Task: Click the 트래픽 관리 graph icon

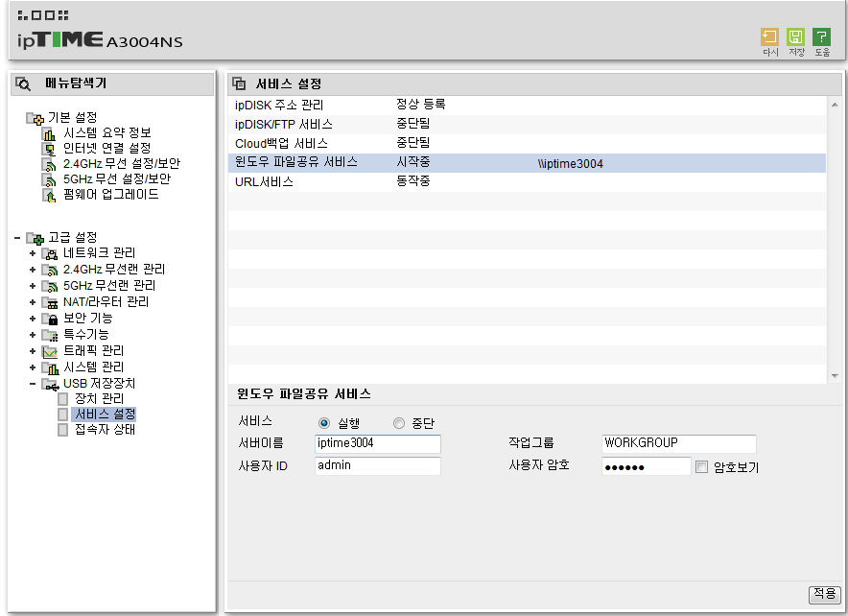Action: pos(50,351)
